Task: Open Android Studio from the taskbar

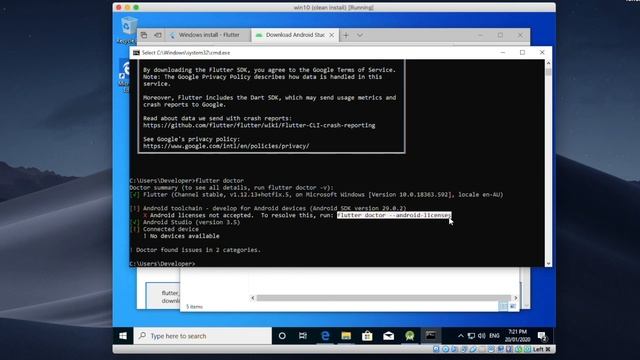Action: tap(410, 336)
